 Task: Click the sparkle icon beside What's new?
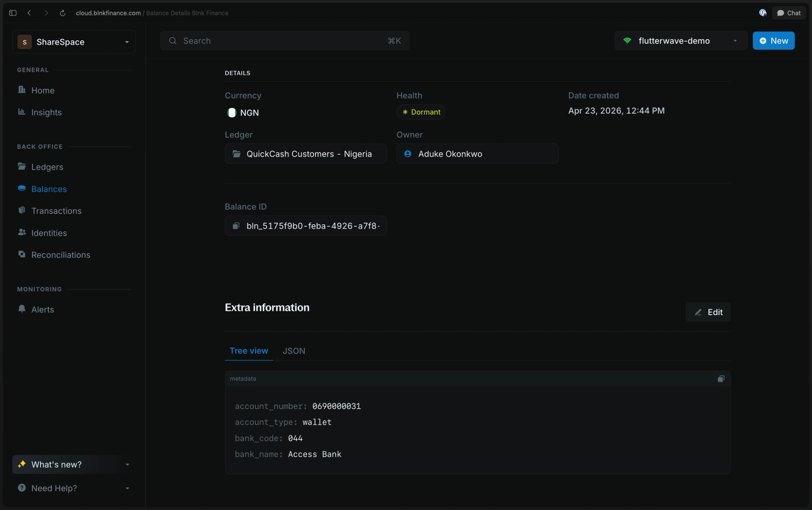pyautogui.click(x=22, y=464)
